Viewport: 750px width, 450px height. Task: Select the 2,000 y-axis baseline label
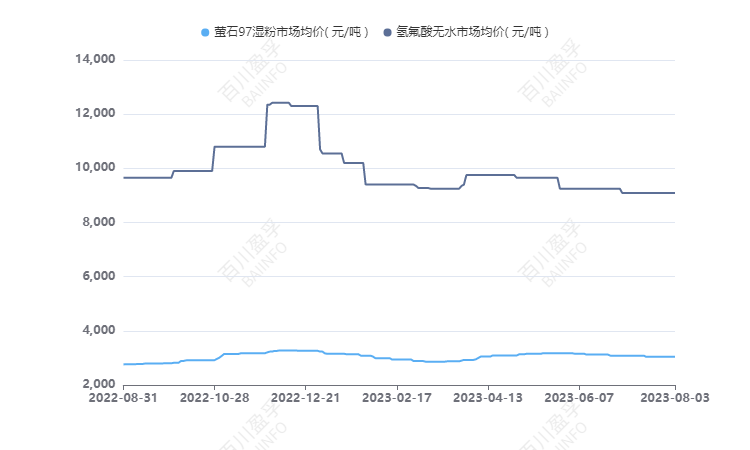pyautogui.click(x=100, y=384)
